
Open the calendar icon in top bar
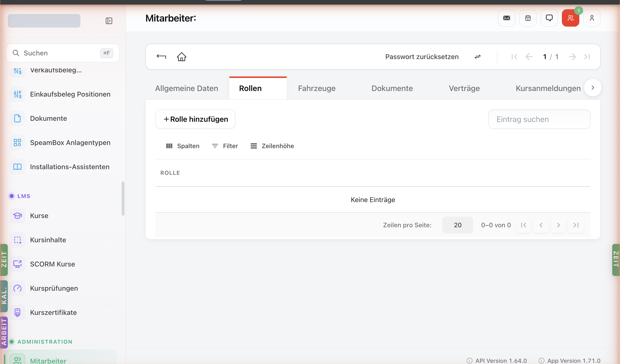528,18
